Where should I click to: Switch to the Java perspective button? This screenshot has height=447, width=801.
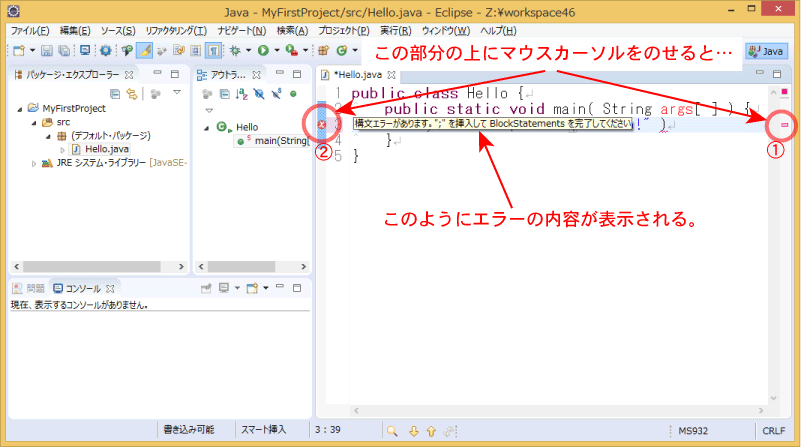(767, 51)
